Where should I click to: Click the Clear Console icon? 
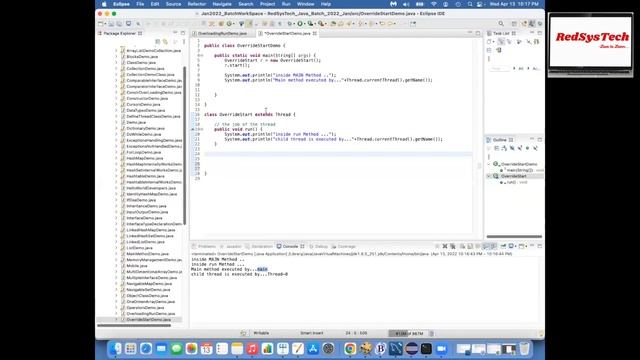point(462,246)
